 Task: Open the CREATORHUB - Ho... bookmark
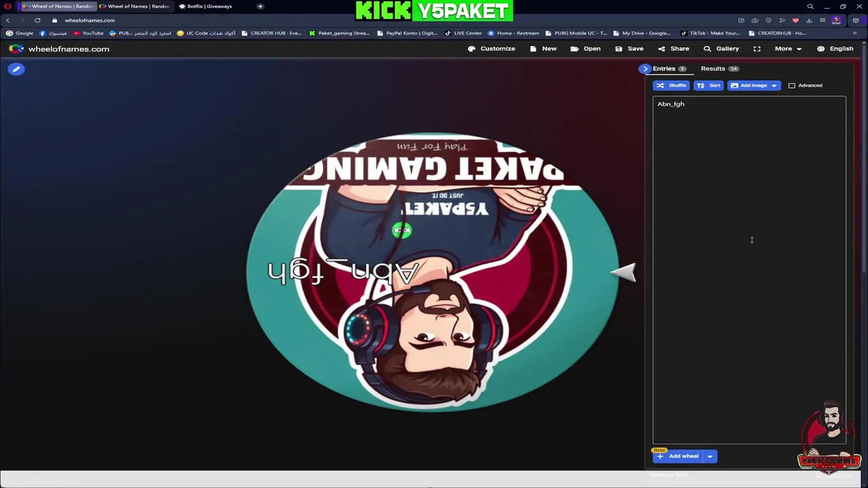tap(778, 33)
